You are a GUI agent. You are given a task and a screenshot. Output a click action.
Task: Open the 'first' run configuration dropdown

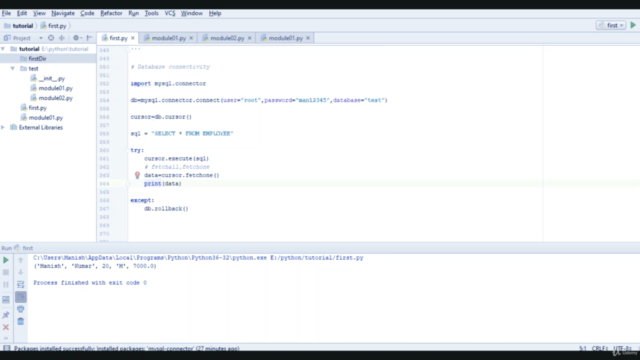611,25
